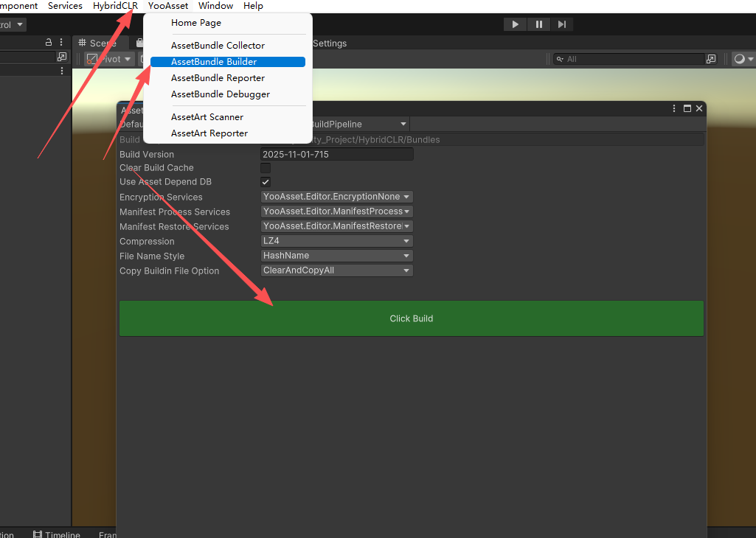
Task: Open the builder window's three-dot options menu
Action: click(x=674, y=108)
